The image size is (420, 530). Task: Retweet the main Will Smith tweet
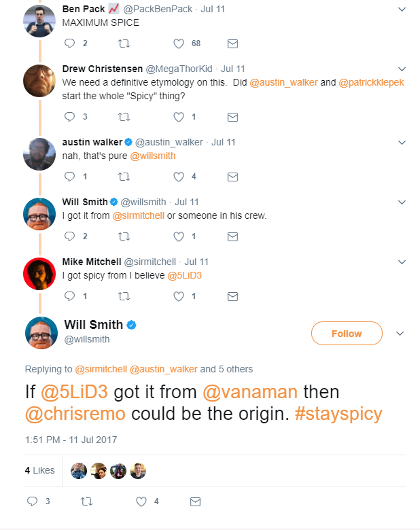coord(86,502)
